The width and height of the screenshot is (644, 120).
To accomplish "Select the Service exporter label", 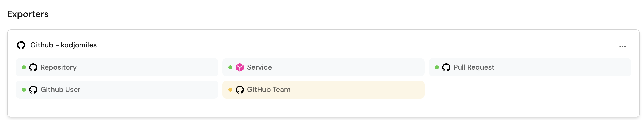I will click(x=259, y=67).
